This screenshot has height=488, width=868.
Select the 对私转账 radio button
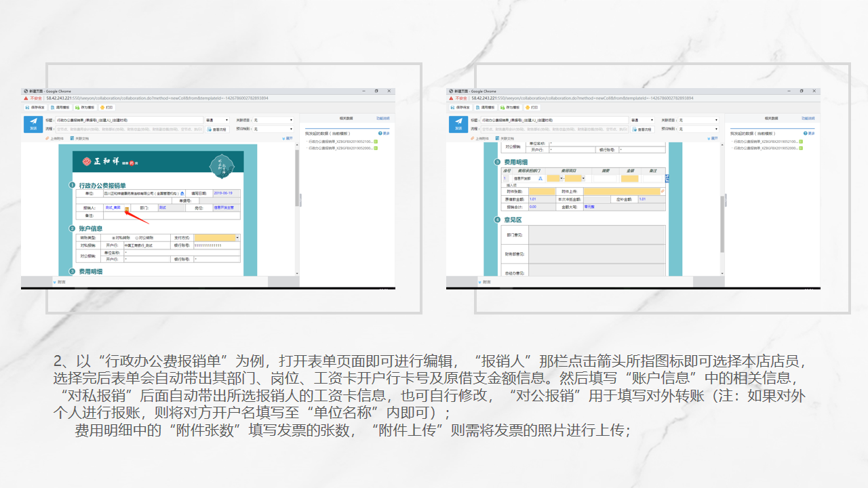[113, 238]
